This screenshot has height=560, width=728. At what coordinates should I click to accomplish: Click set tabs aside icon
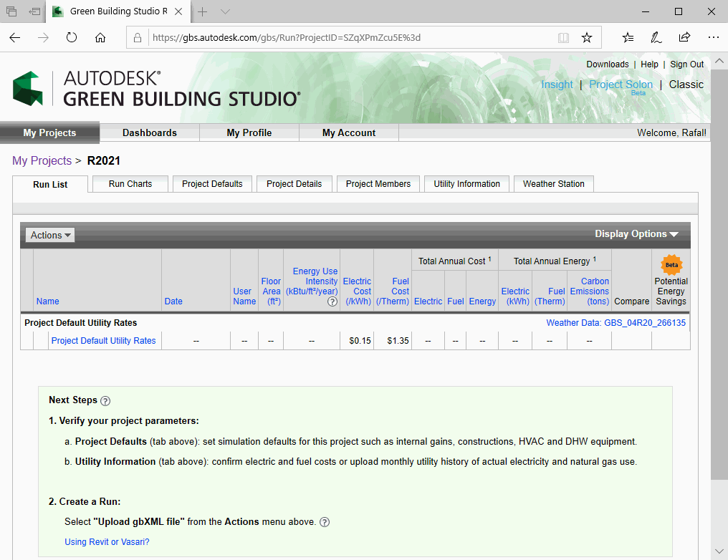(34, 11)
